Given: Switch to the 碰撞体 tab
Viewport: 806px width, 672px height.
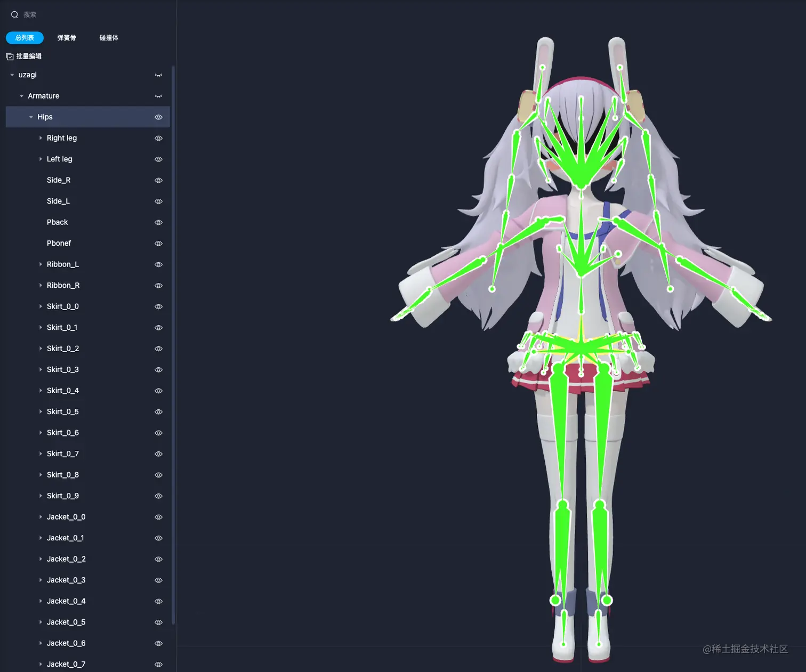Looking at the screenshot, I should [x=109, y=38].
